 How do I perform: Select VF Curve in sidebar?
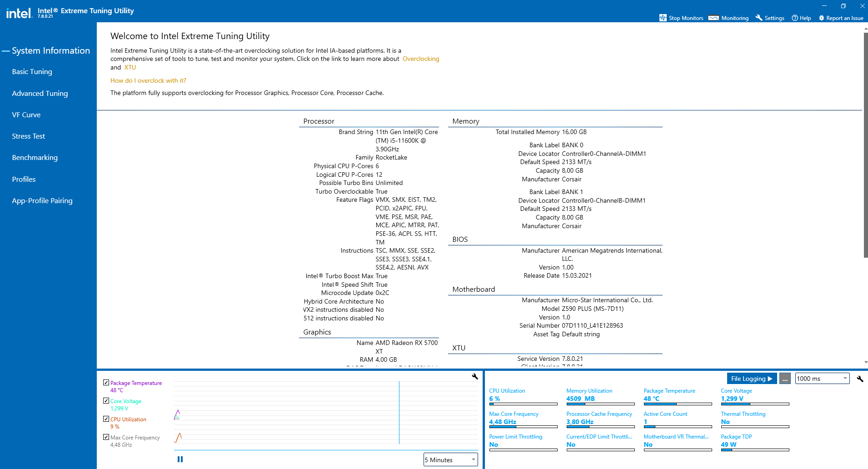(x=26, y=115)
